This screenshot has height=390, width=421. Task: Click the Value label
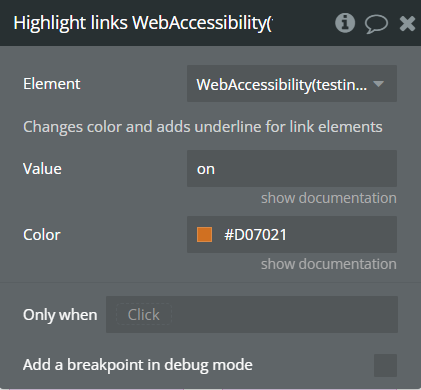tap(42, 169)
